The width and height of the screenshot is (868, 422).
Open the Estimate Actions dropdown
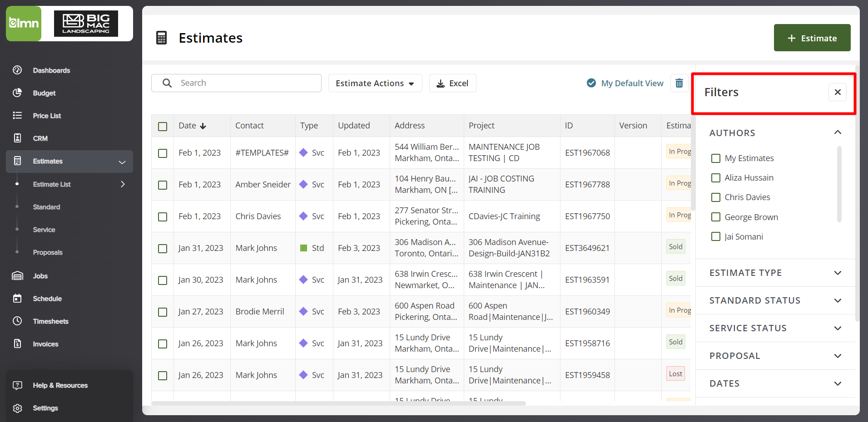(375, 83)
